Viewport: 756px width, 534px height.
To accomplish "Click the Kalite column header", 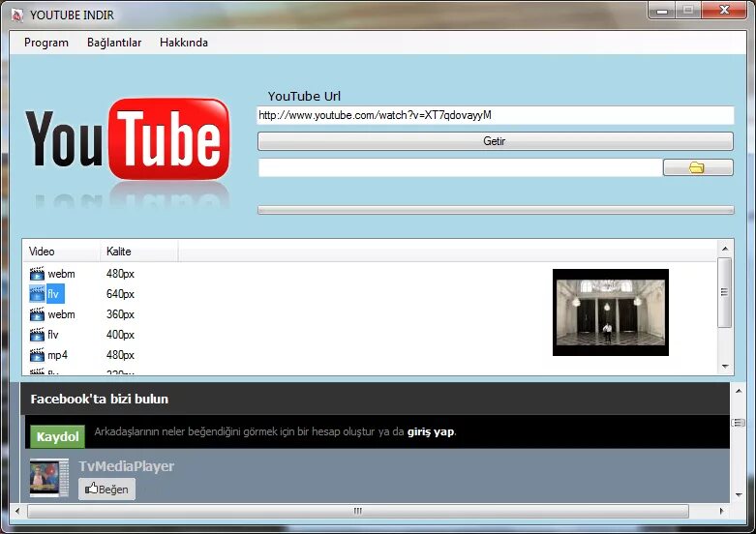I will click(x=139, y=252).
